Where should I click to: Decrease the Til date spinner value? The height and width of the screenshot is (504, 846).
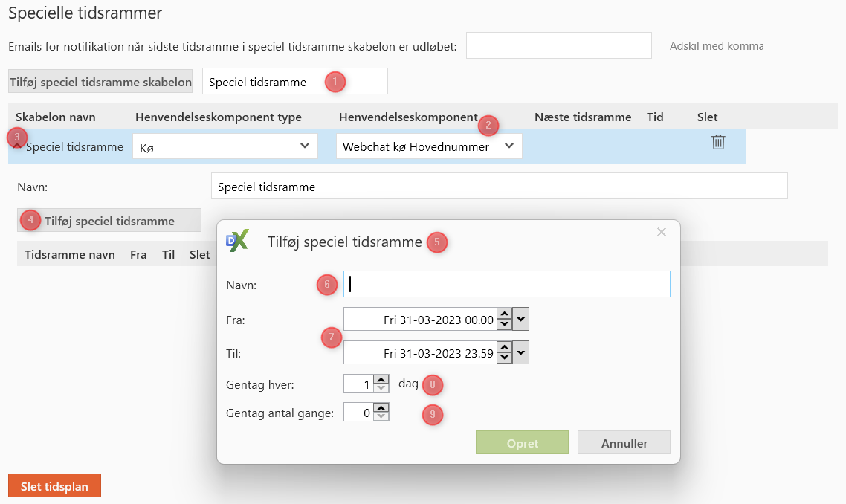505,358
